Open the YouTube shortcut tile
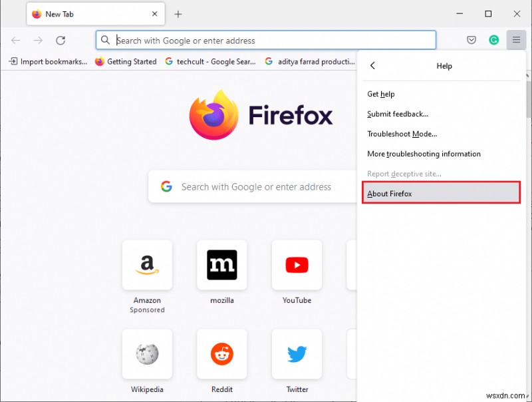Image resolution: width=532 pixels, height=402 pixels. pyautogui.click(x=297, y=265)
